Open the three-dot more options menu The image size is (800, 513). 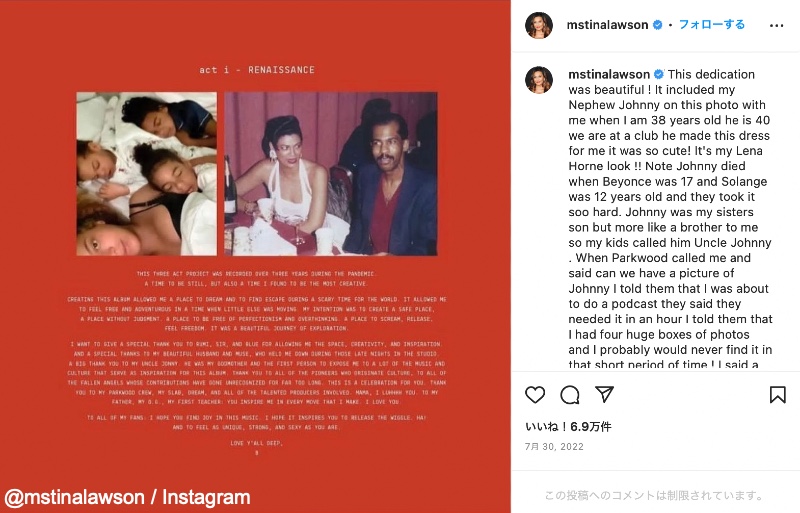click(x=777, y=26)
